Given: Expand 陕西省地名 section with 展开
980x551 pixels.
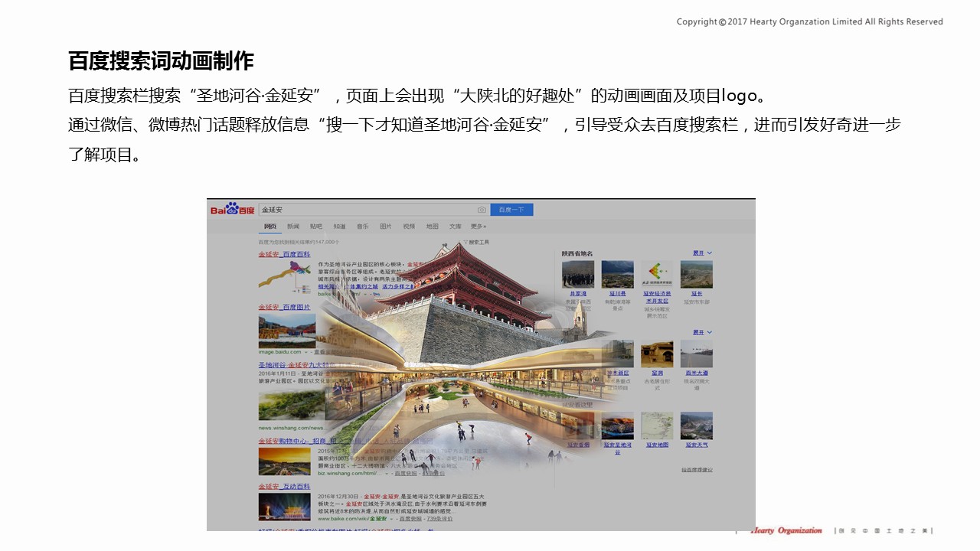Looking at the screenshot, I should click(x=702, y=253).
